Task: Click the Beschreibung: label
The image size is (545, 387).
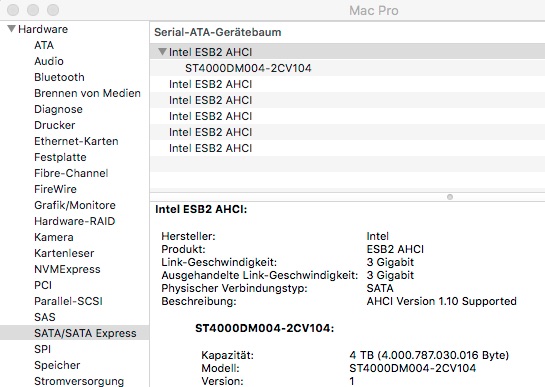Action: pyautogui.click(x=199, y=301)
